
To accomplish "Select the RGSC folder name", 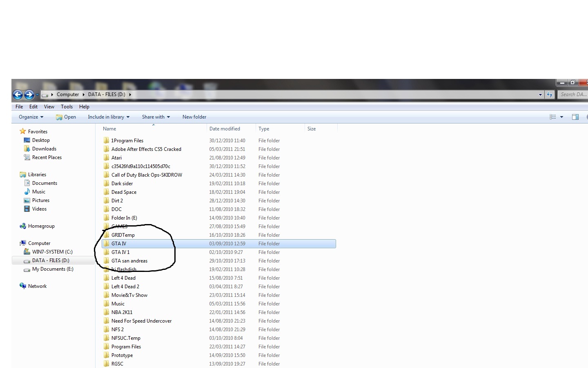I will (117, 364).
